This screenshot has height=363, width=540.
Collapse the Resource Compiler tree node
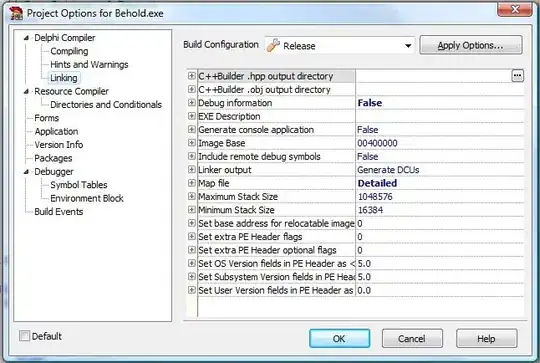click(x=27, y=91)
